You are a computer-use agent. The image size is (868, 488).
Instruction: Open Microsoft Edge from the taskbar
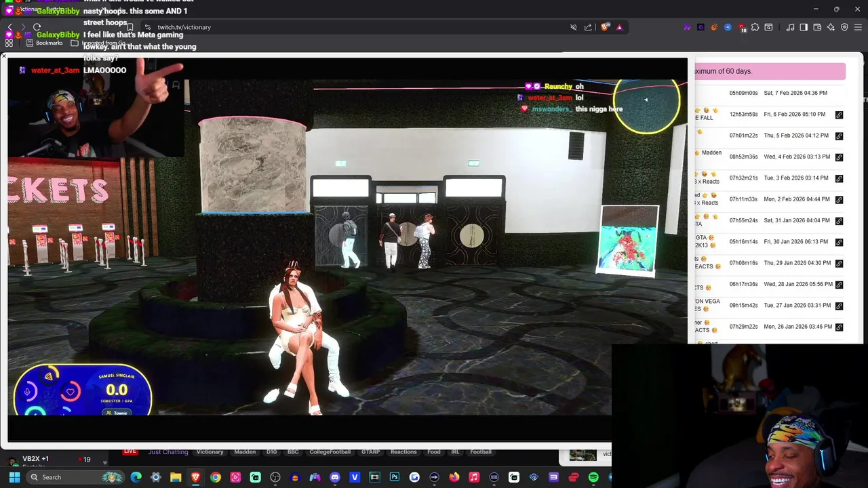(x=136, y=477)
